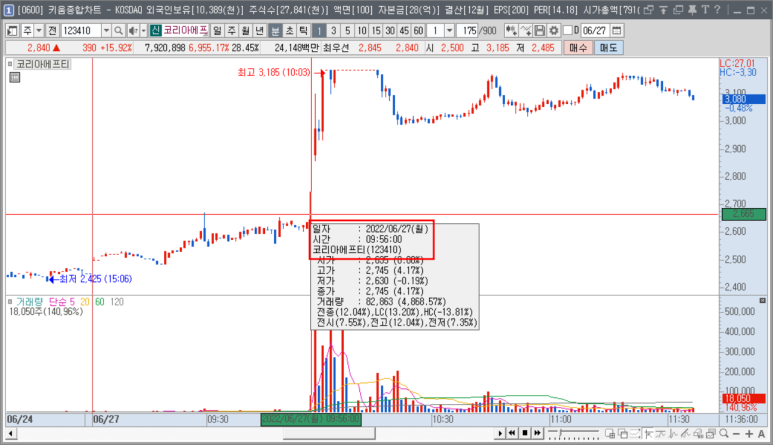Select the 3-minute interval tab
This screenshot has height=445, width=773.
click(334, 31)
